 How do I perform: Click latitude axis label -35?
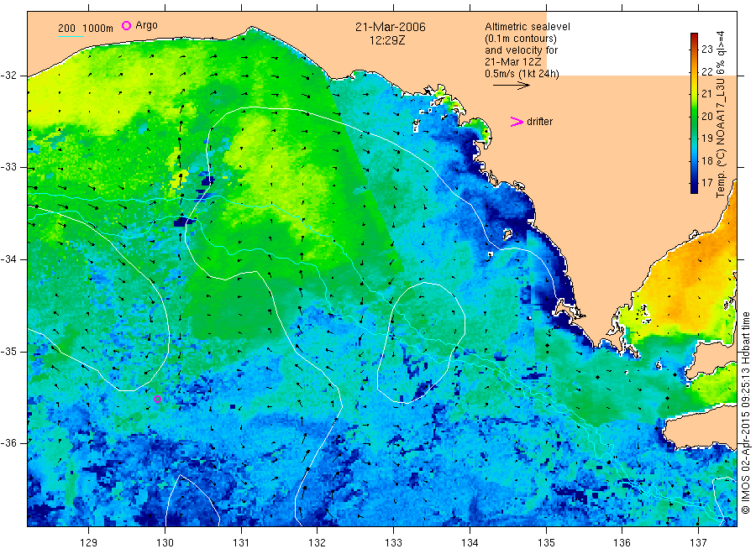(9, 351)
